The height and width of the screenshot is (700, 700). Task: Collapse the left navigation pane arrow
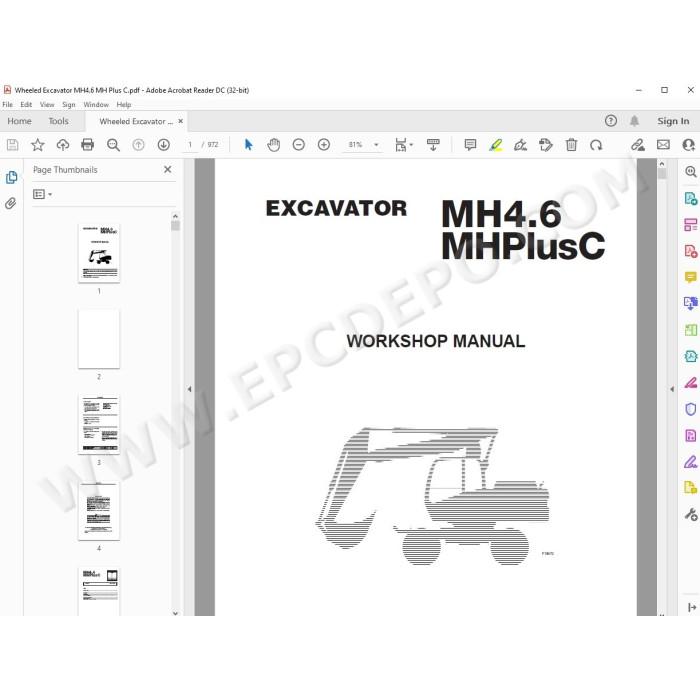pyautogui.click(x=189, y=389)
